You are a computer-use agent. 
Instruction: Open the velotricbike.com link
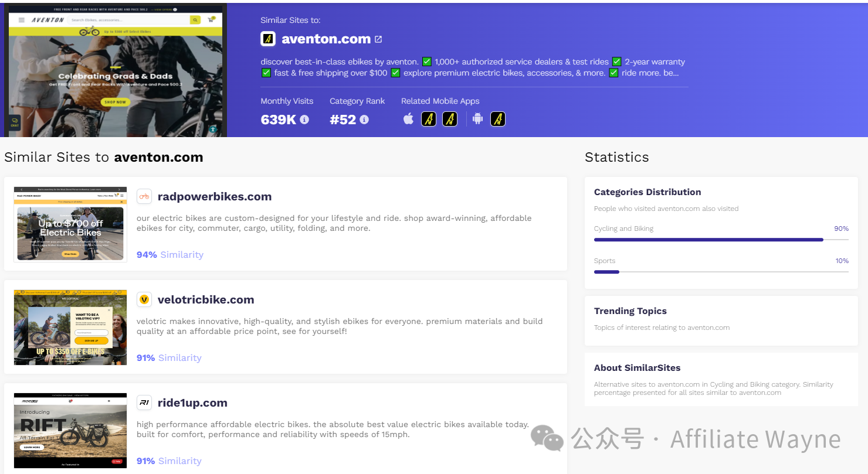click(206, 299)
